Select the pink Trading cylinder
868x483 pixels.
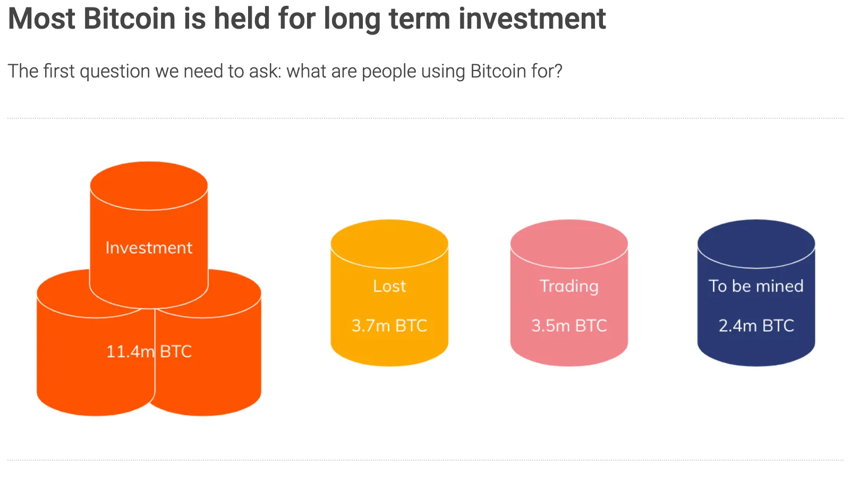click(x=569, y=293)
